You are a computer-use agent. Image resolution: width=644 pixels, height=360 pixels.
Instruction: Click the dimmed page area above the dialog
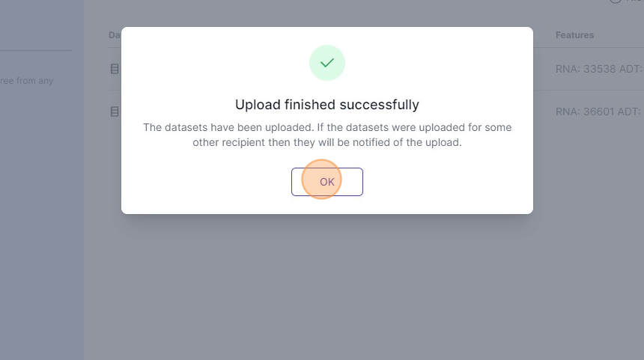tap(327, 13)
